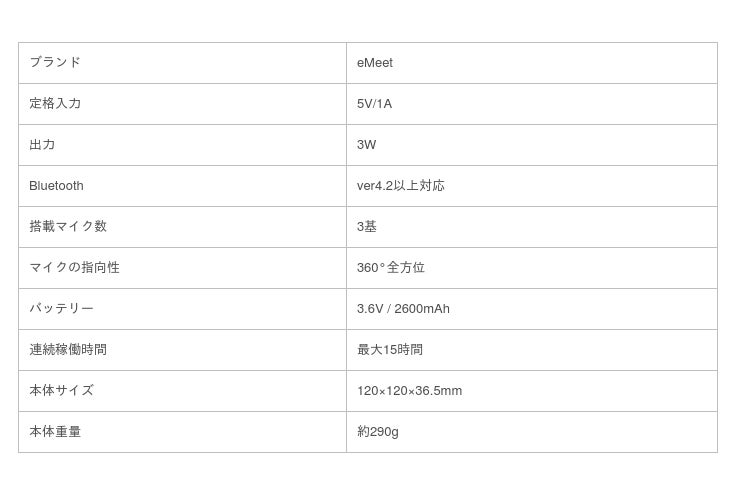
Task: Click the 3基 microphone count value
Action: pyautogui.click(x=367, y=227)
